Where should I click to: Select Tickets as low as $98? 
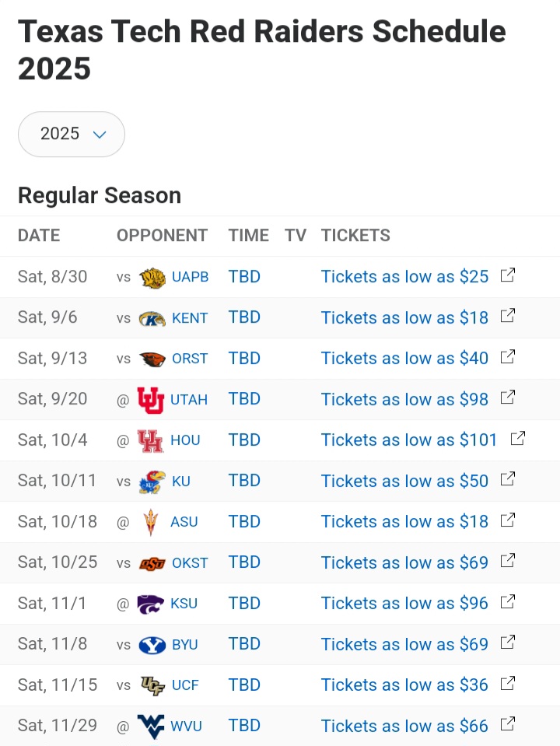(x=404, y=399)
